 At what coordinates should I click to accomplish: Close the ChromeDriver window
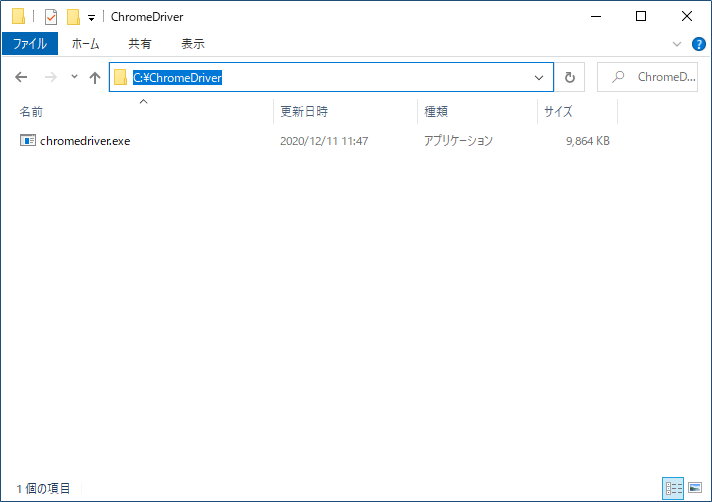pyautogui.click(x=687, y=16)
